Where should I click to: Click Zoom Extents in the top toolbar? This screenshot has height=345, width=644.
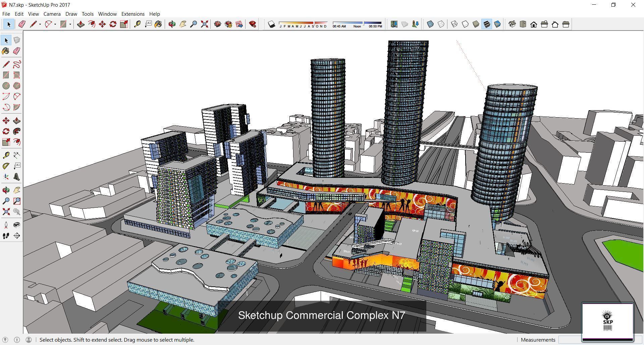click(x=204, y=24)
